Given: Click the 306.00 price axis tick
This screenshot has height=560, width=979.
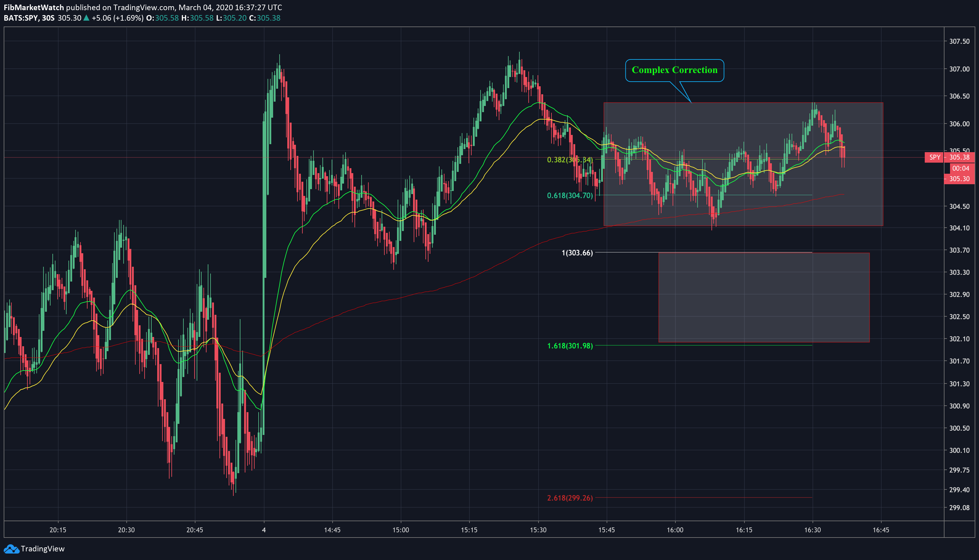Looking at the screenshot, I should pos(959,124).
